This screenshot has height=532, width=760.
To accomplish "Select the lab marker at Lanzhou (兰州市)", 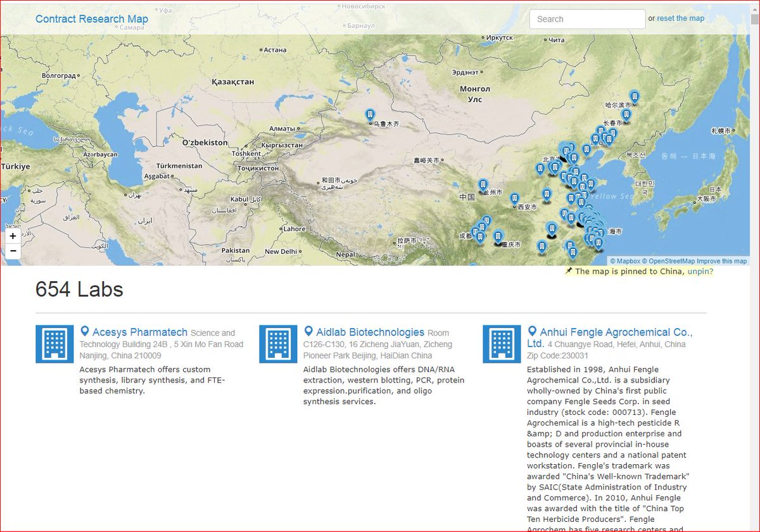I will click(483, 185).
